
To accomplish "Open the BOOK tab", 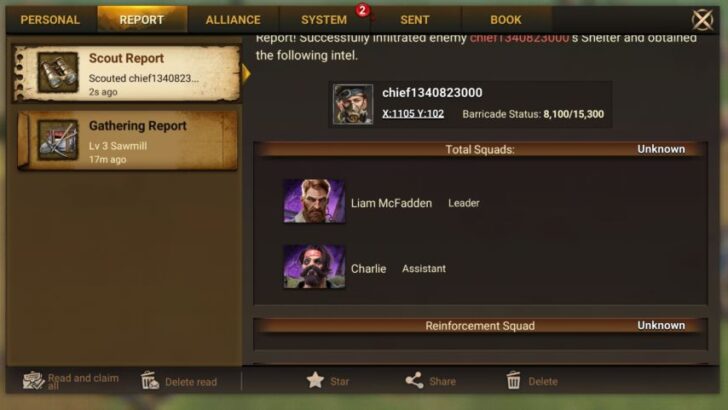I will [x=506, y=20].
